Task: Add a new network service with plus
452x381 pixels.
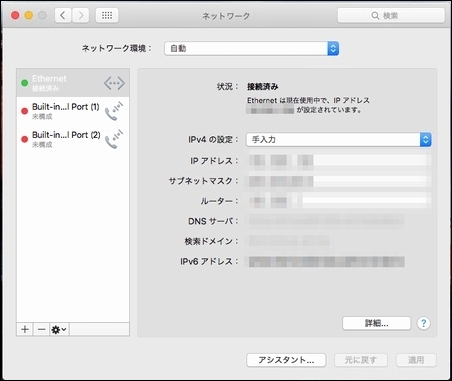Action: point(25,329)
